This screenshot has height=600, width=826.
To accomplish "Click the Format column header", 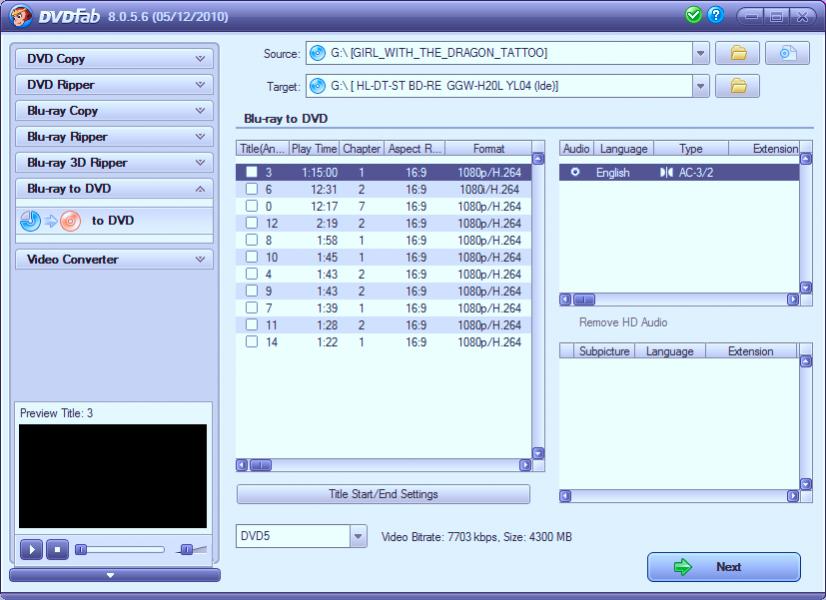I will 488,149.
